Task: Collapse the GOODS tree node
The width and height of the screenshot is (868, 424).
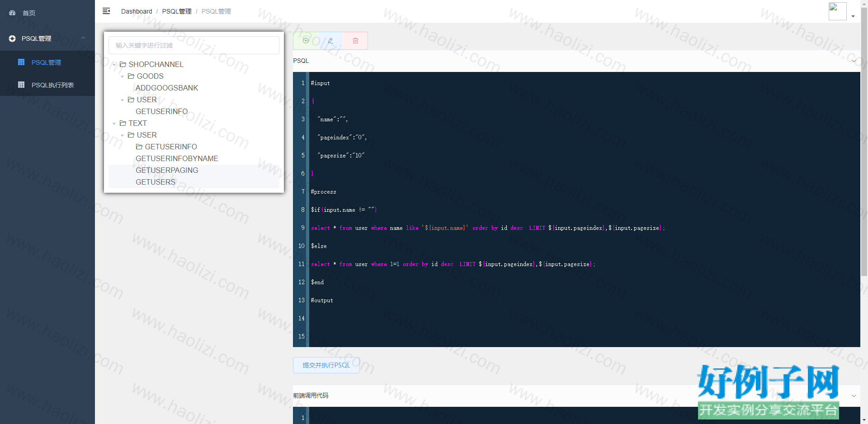Action: [123, 76]
